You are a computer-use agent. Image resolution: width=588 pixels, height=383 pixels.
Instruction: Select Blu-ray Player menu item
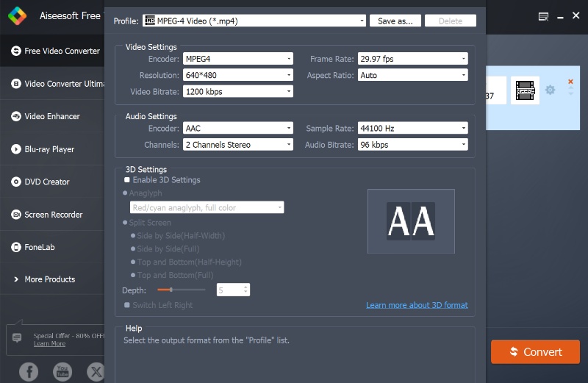(52, 149)
